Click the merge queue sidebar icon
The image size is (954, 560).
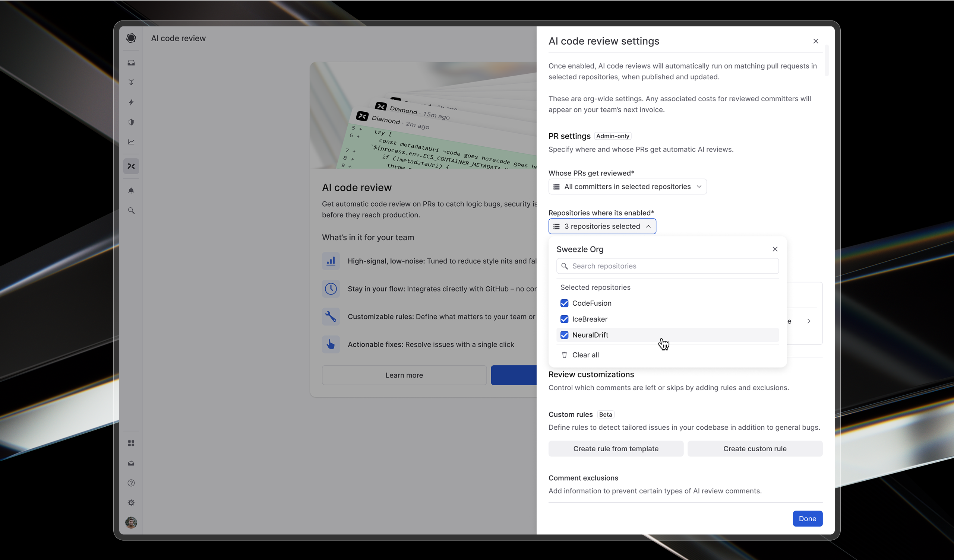131,83
